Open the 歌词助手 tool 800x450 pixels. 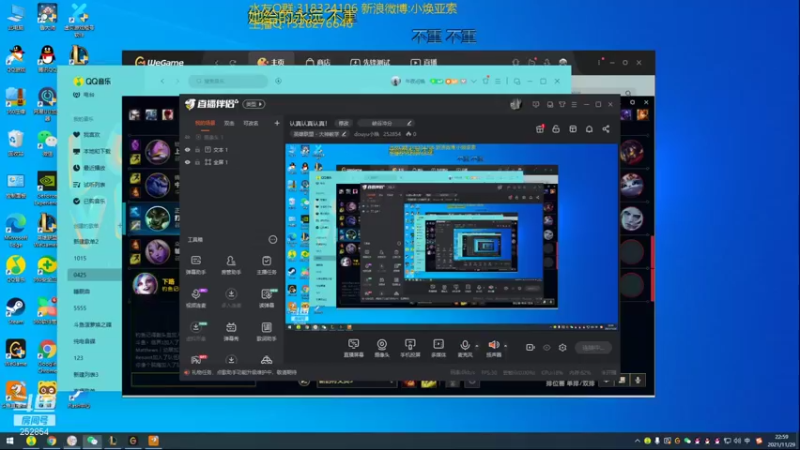266,331
